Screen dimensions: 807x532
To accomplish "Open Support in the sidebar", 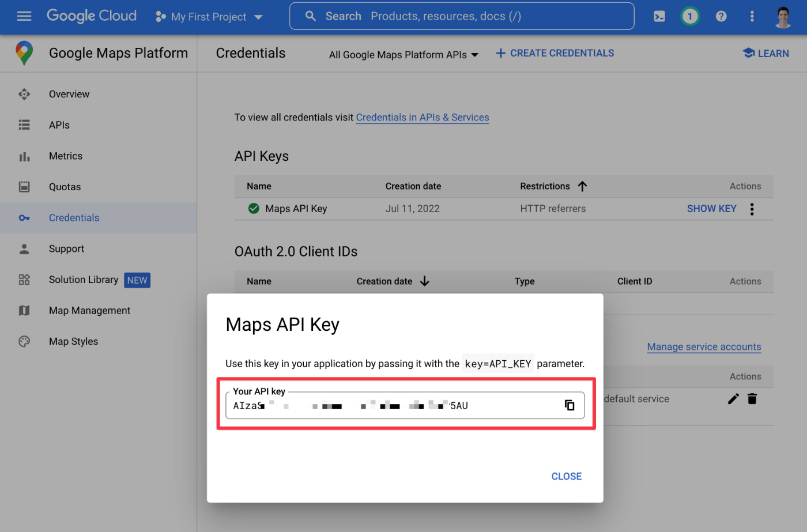I will [x=98, y=249].
